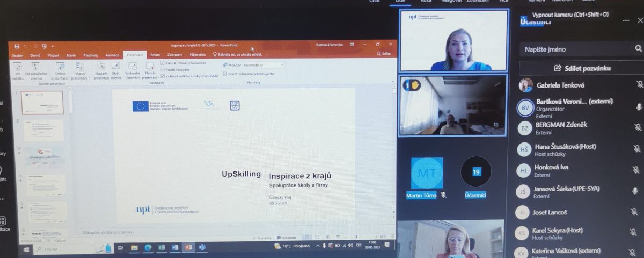Viewport: 644px width, 258px height.
Task: Click Komentáře in PowerPoint status bar
Action: coord(287,237)
